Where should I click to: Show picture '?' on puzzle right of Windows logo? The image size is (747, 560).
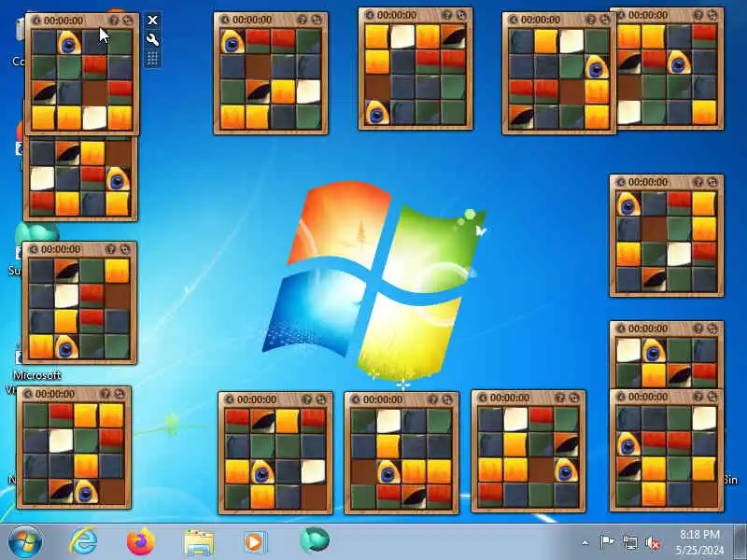tap(698, 182)
